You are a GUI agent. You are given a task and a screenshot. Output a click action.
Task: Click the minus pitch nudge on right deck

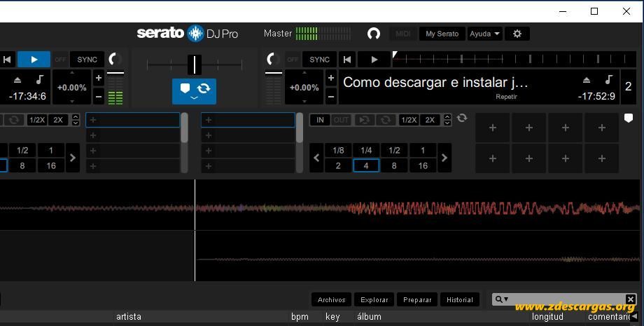pyautogui.click(x=331, y=97)
